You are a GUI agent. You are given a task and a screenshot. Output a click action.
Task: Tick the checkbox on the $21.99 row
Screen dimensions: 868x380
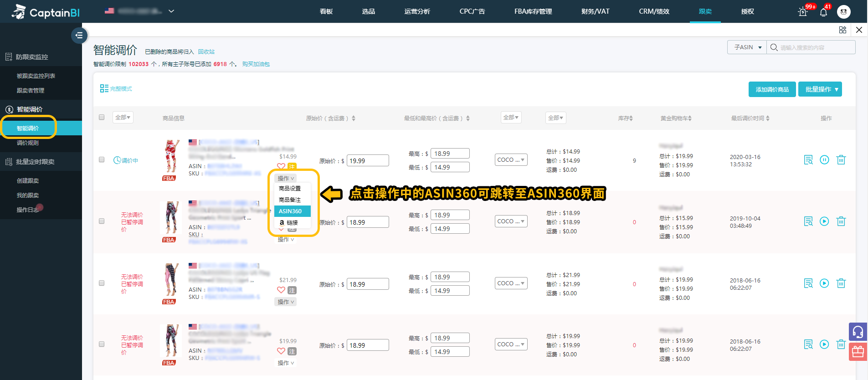click(102, 283)
